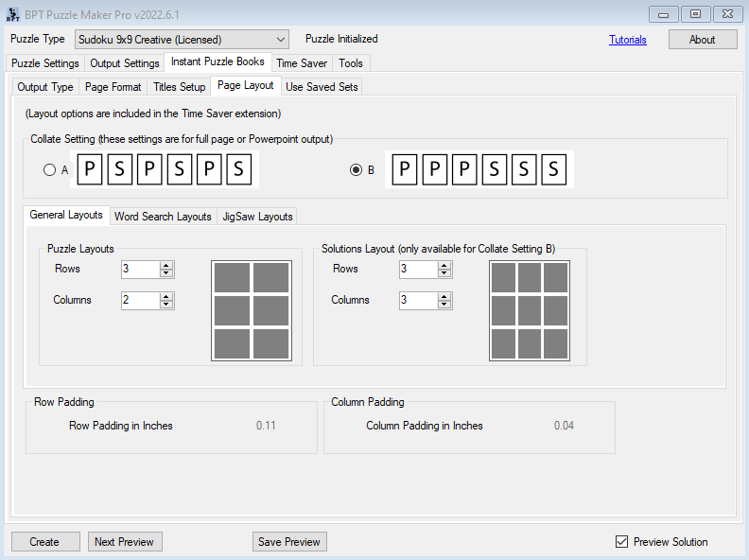Increase Puzzle Layouts Rows value
The image size is (749, 560).
click(166, 265)
